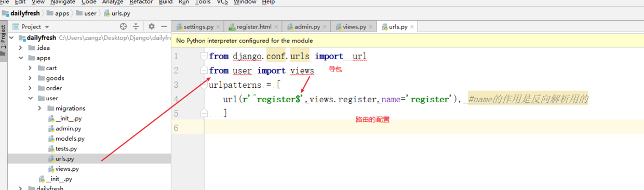Screen dimensions: 644x190
Task: Click line number 3 in the gutter
Action: point(177,85)
